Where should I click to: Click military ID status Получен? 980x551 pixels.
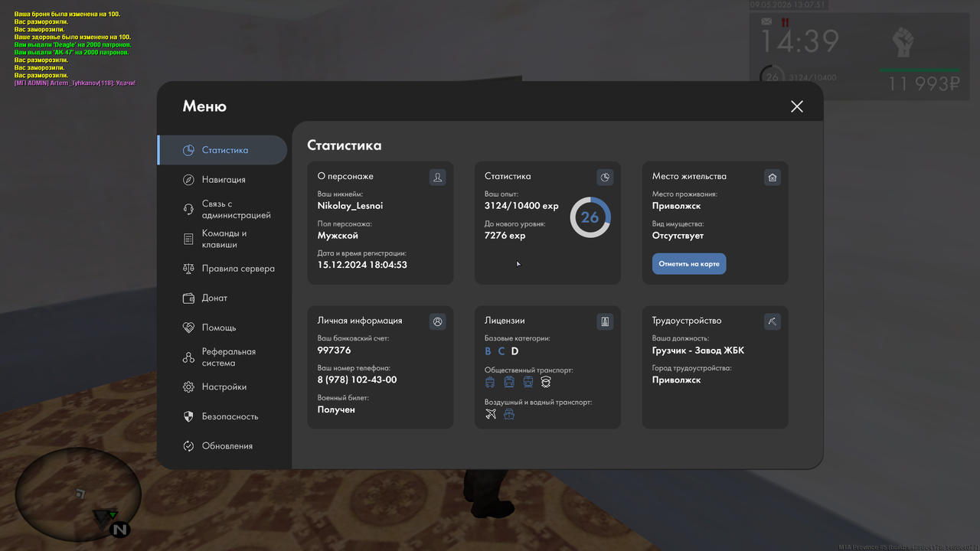tap(336, 409)
